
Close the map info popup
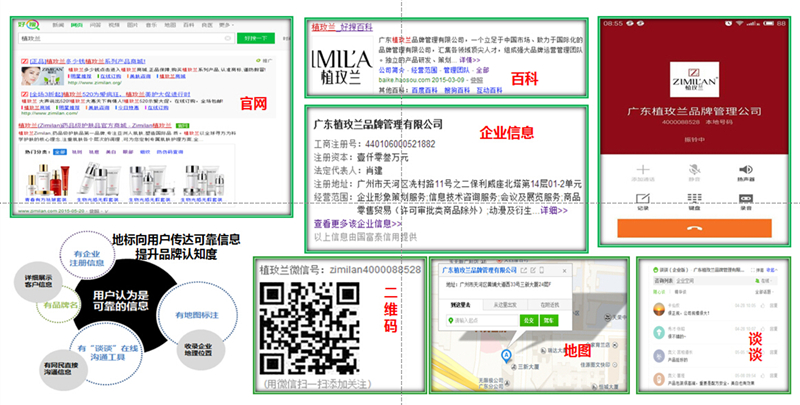[x=564, y=270]
